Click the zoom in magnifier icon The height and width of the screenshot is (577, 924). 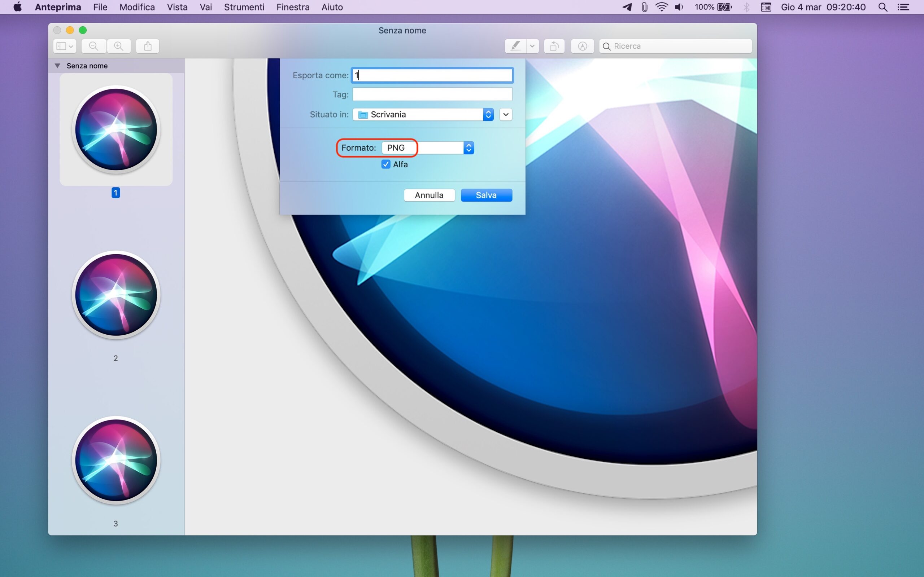pyautogui.click(x=119, y=46)
